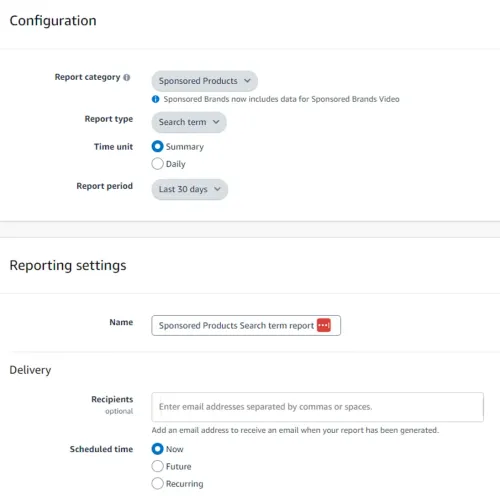Click the blue info icon before Sponsored Brands note
Viewport: 500px width, 500px height.
click(156, 99)
